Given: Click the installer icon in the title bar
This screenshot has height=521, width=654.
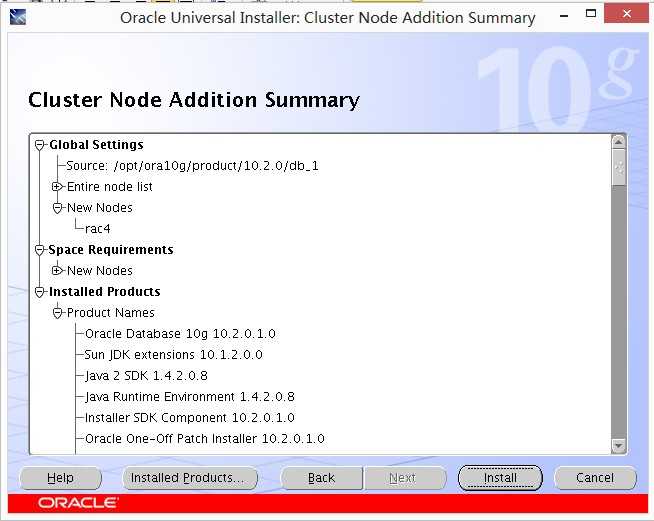Looking at the screenshot, I should click(18, 17).
